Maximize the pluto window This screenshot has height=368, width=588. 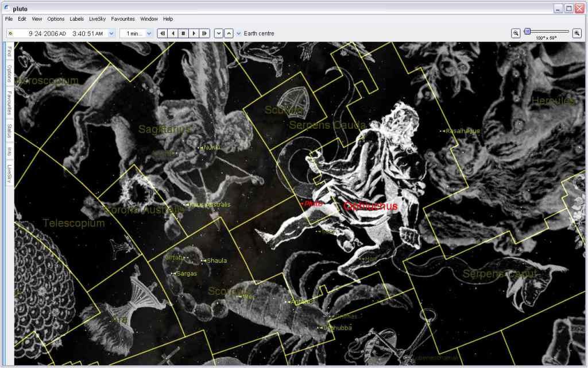(569, 8)
